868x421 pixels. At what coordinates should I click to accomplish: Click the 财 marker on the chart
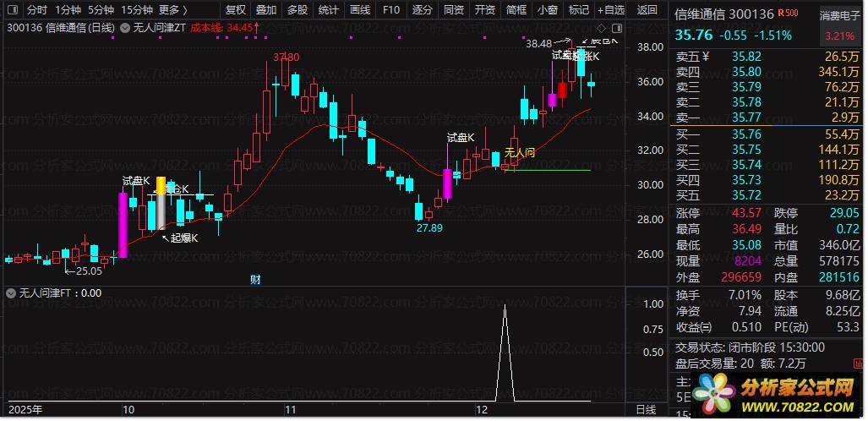255,279
